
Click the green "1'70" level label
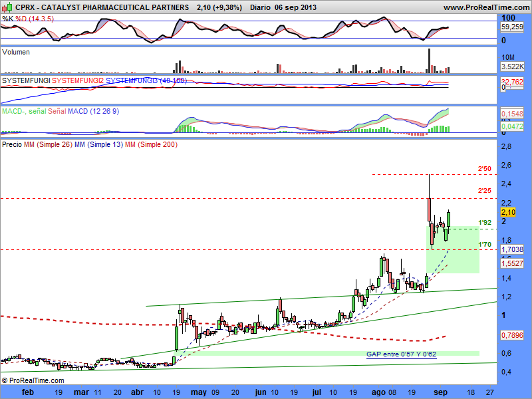click(x=485, y=245)
